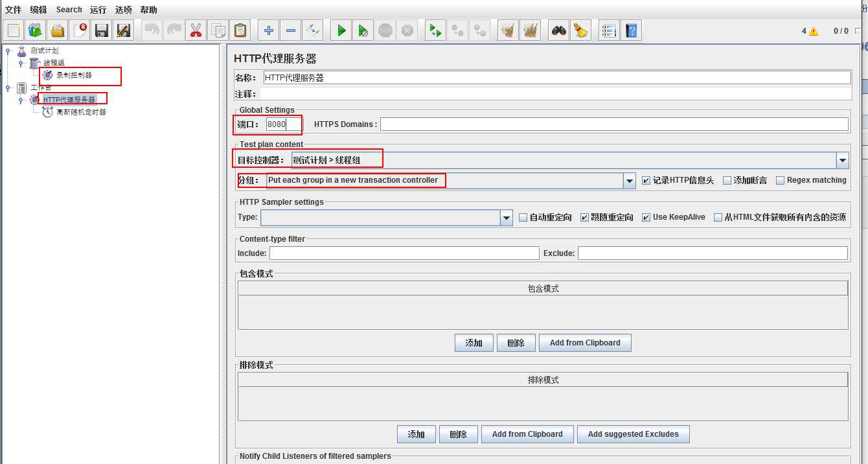Click the Open file folder icon
Screen dimensions: 868x464
pos(58,30)
